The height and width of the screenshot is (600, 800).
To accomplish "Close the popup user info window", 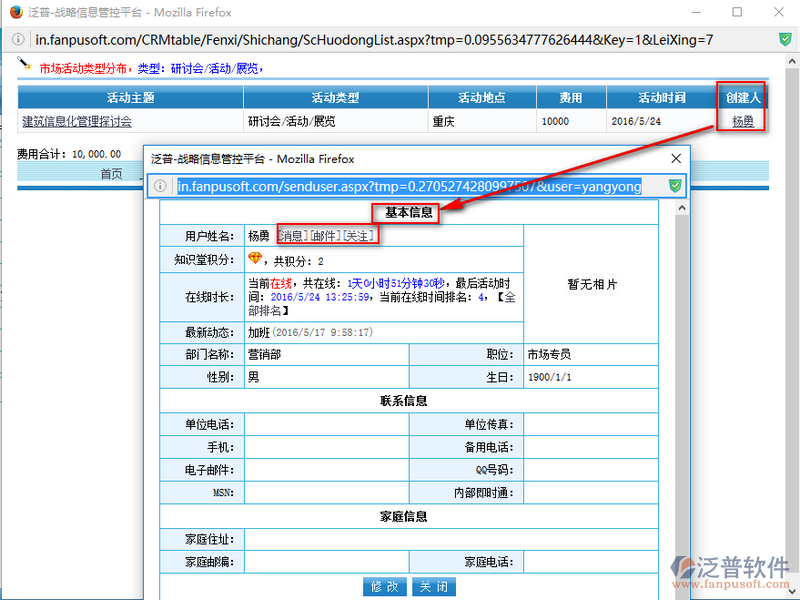I will coord(676,159).
